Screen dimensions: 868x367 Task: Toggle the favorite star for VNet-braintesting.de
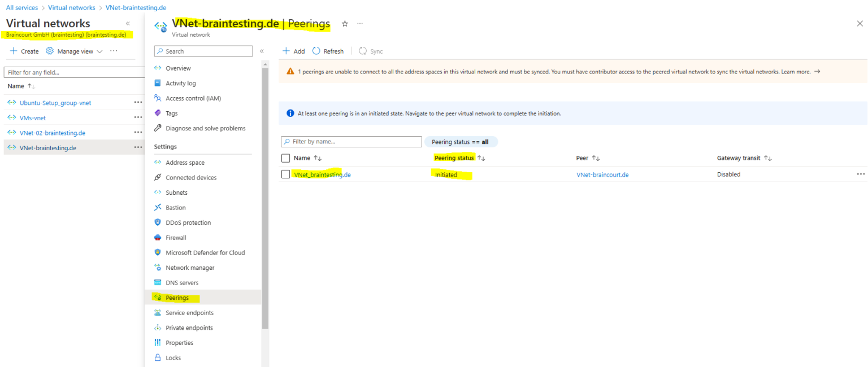[345, 24]
